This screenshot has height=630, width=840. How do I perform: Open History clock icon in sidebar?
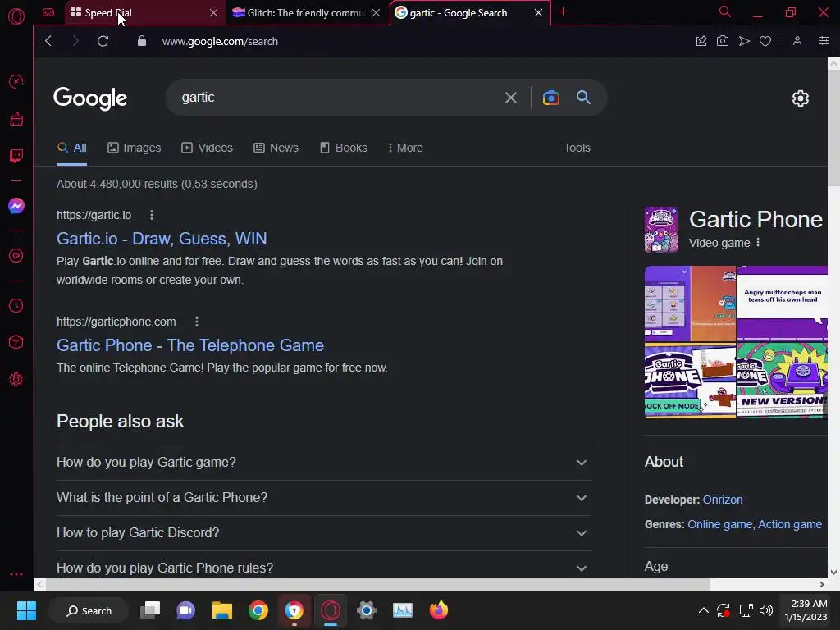click(16, 305)
